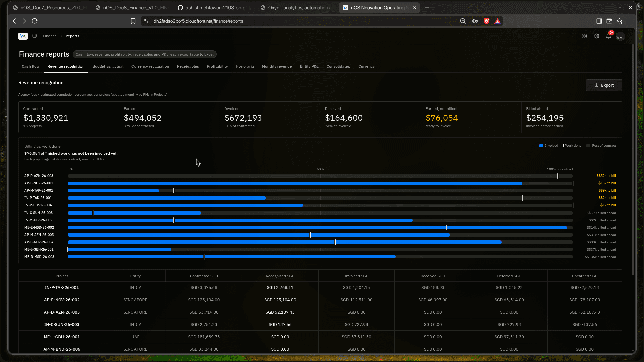Switch to Budget vs. actual tab
Image resolution: width=644 pixels, height=362 pixels.
tap(108, 66)
